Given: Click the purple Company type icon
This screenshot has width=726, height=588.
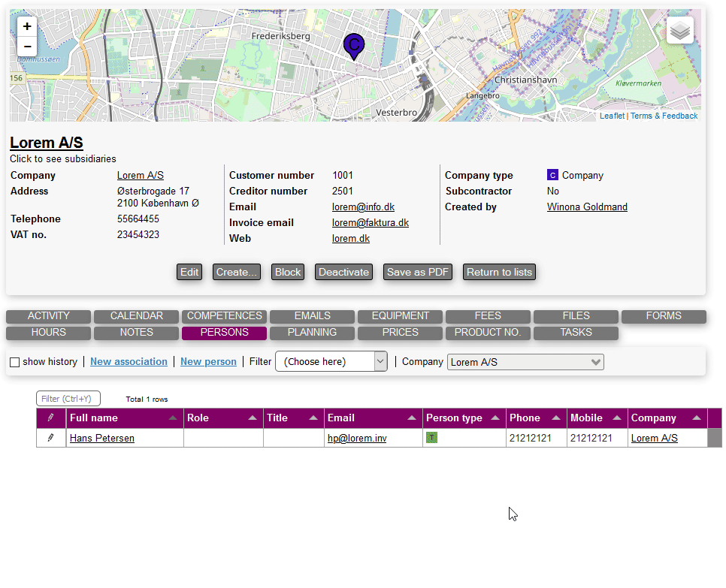Looking at the screenshot, I should click(552, 176).
